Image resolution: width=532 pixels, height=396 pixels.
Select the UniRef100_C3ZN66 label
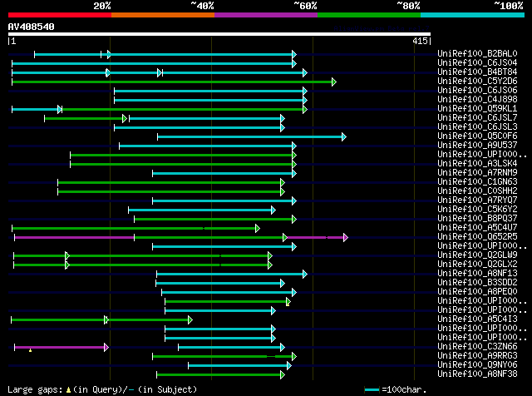(x=477, y=347)
